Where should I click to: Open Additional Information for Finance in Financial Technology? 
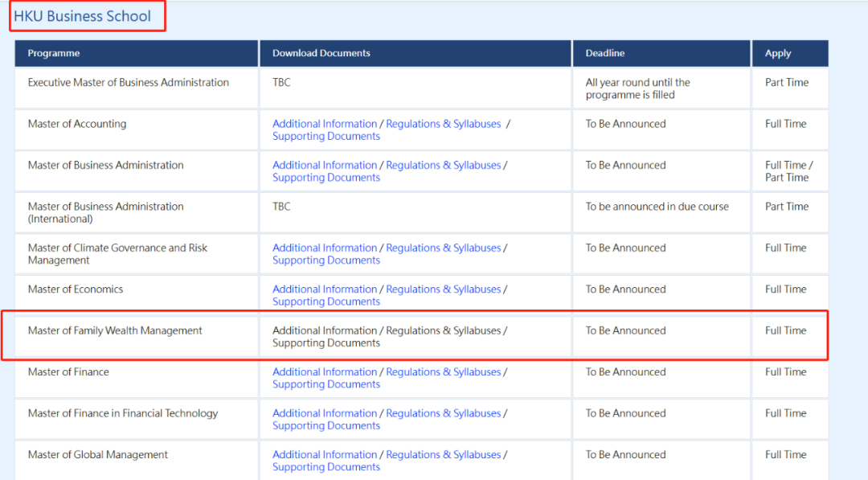click(x=325, y=413)
